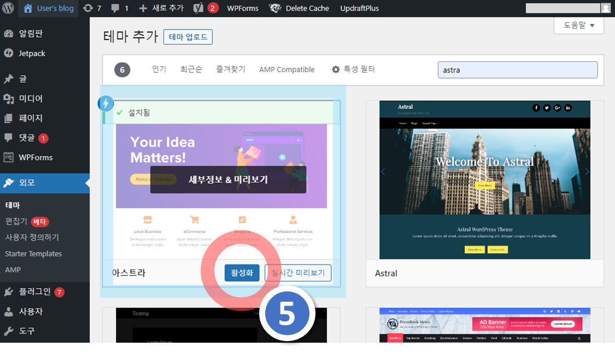615x364 pixels.
Task: Open User's blog site link
Action: (x=49, y=8)
